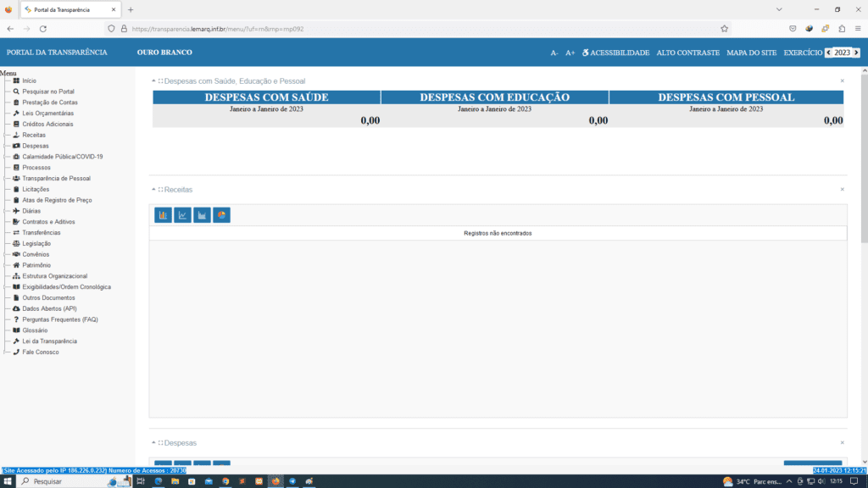Show Receitas as a bar chart
Viewport: 868px width, 488px height.
(163, 215)
